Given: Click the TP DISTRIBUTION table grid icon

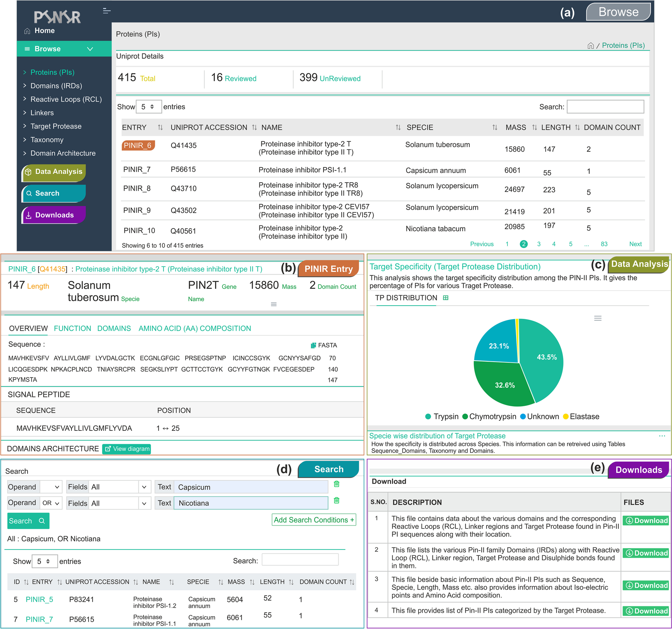Looking at the screenshot, I should coord(446,298).
